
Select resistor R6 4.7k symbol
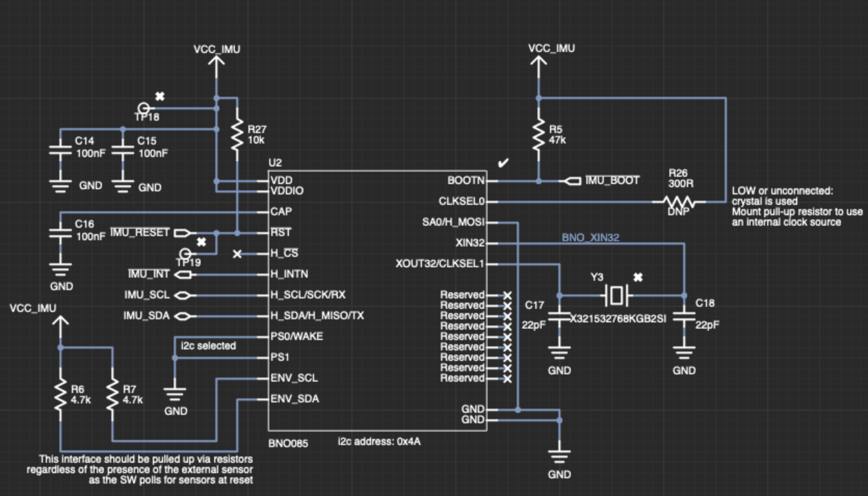coord(60,394)
